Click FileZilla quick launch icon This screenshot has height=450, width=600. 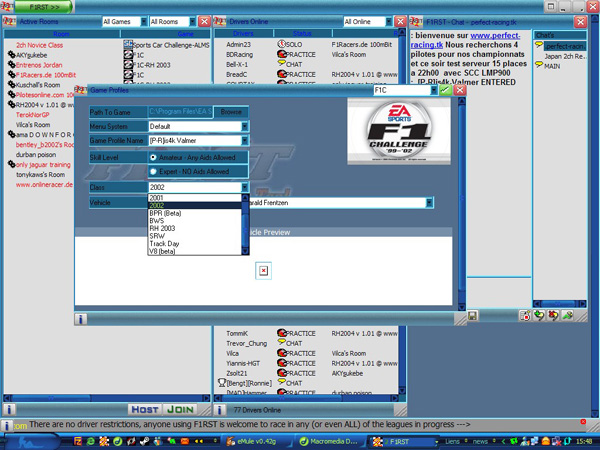(78, 441)
